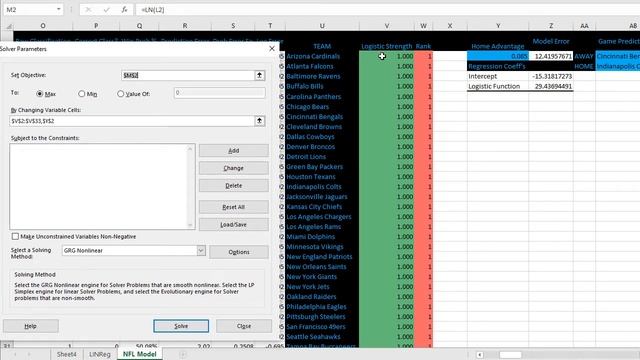Click the sheet horizontal scrollbar thumb
Viewport: 640px width, 360px height.
tap(510, 355)
